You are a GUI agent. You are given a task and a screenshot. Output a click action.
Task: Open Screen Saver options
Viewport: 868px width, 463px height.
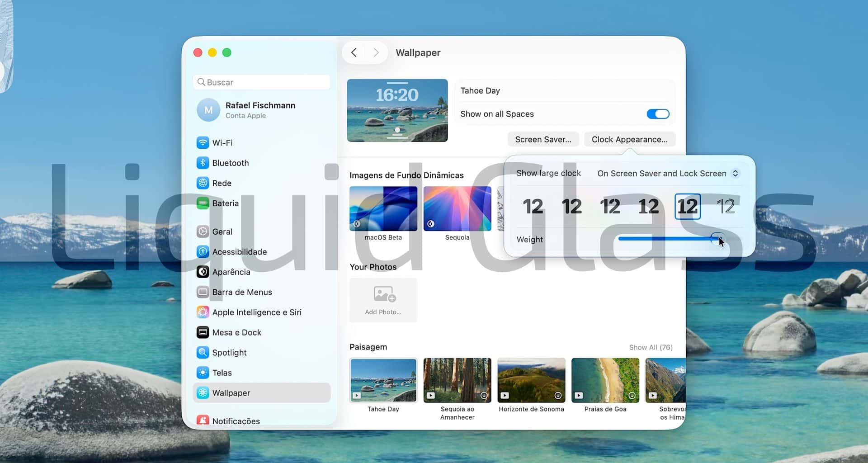(x=543, y=139)
